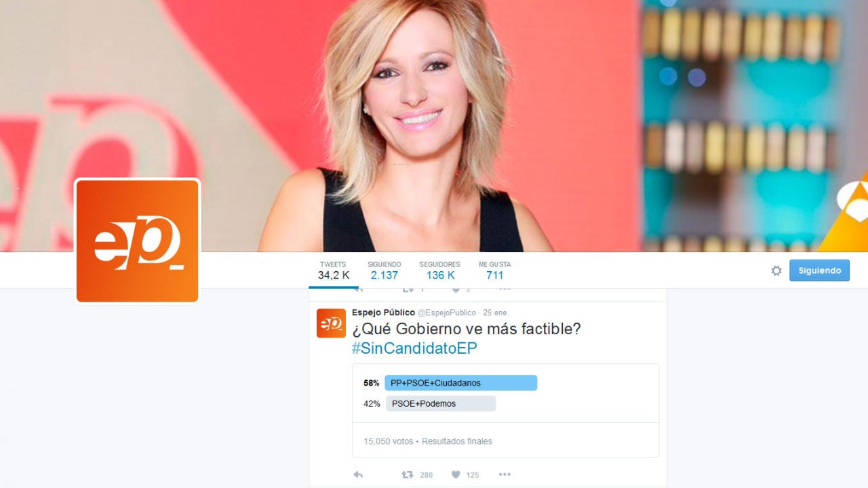The height and width of the screenshot is (488, 868).
Task: Open the Me gusta 711 tab
Action: [494, 270]
